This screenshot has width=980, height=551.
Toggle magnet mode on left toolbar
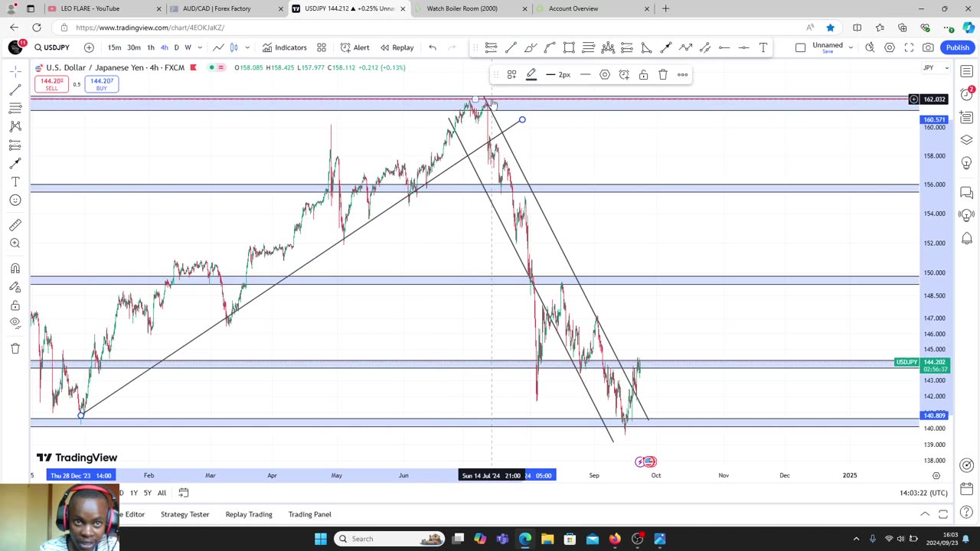(15, 269)
